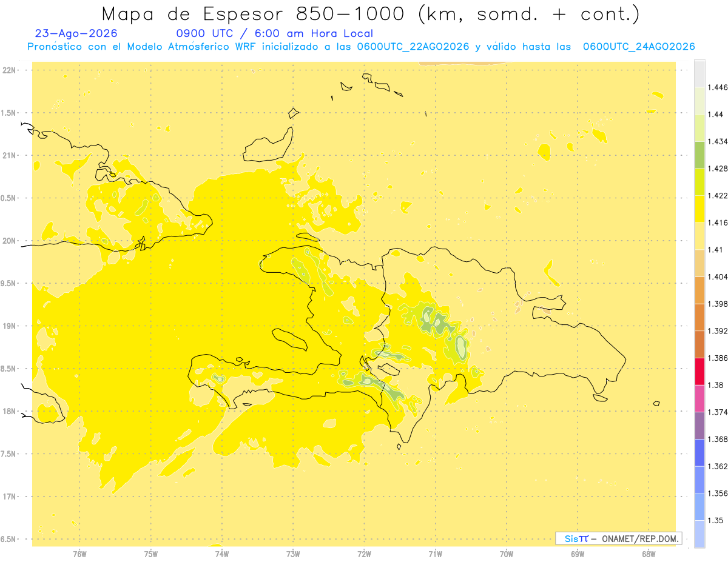The image size is (728, 562).
Task: Select the '22N' latitude label
Action: click(10, 70)
